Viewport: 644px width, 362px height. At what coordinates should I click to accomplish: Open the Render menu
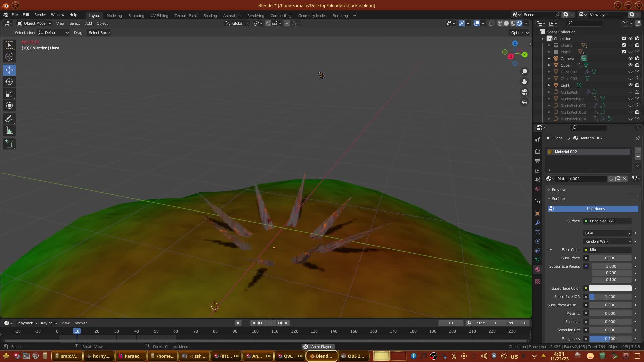click(x=40, y=15)
